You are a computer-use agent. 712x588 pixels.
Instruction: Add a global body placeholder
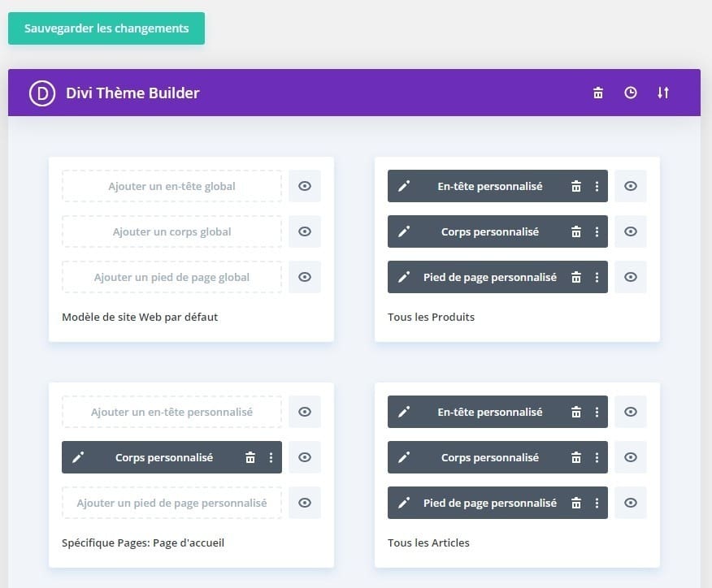(x=171, y=231)
